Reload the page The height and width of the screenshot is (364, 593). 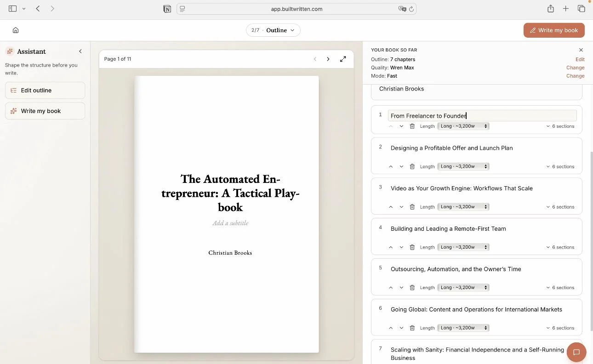411,9
